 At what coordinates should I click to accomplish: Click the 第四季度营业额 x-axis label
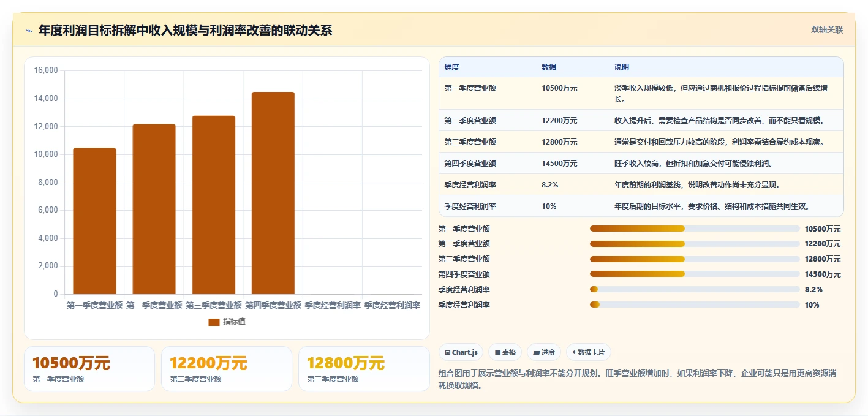(x=273, y=305)
